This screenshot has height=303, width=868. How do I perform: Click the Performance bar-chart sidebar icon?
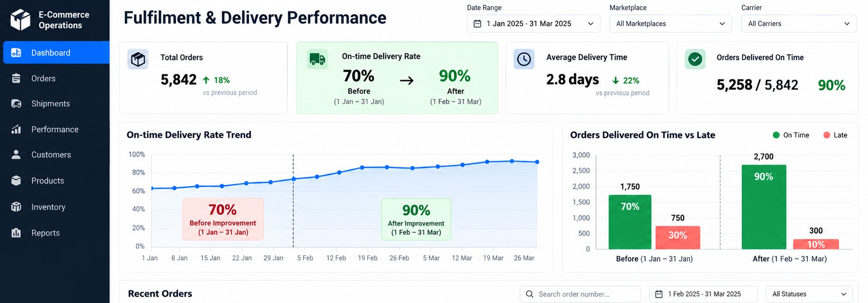(16, 129)
